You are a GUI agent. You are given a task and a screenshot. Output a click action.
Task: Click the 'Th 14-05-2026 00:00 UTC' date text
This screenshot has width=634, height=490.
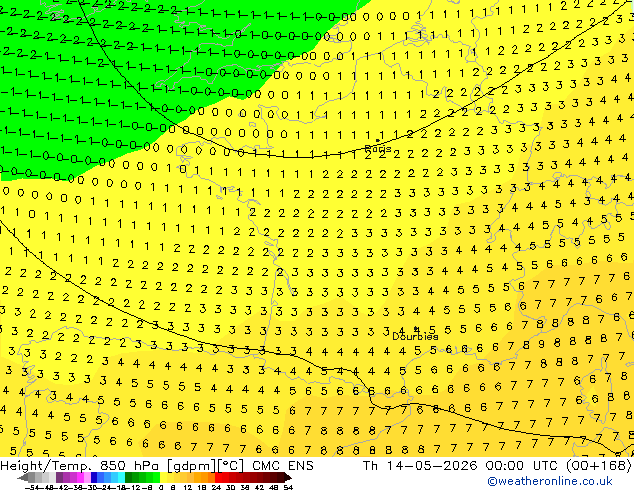pyautogui.click(x=461, y=466)
